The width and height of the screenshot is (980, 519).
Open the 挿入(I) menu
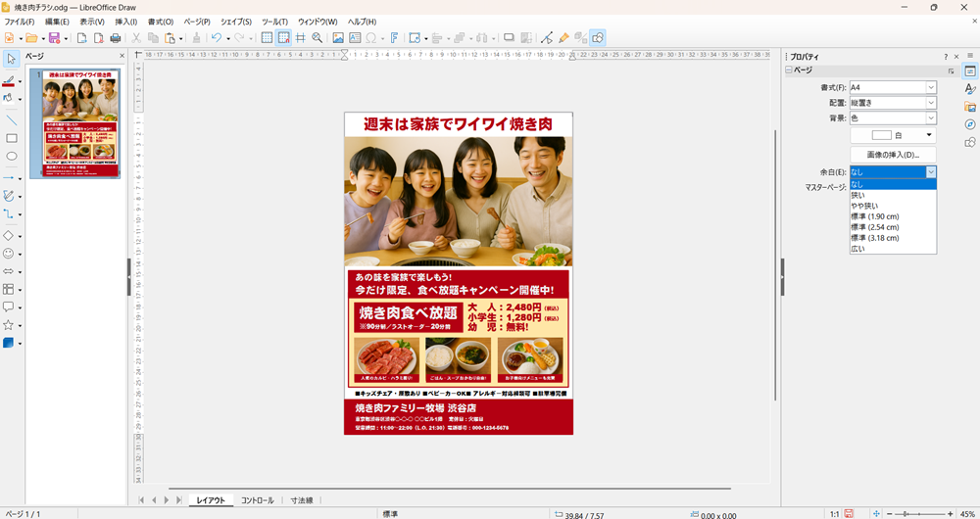(125, 22)
